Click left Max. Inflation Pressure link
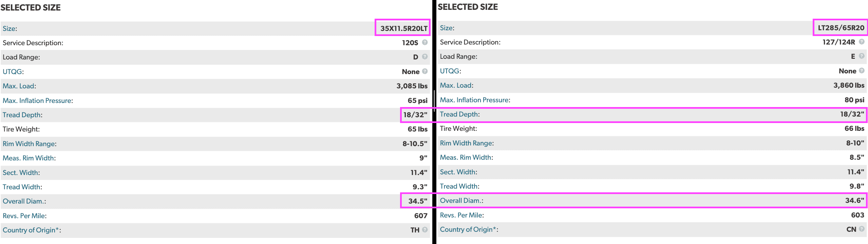Image resolution: width=868 pixels, height=244 pixels. coord(37,101)
